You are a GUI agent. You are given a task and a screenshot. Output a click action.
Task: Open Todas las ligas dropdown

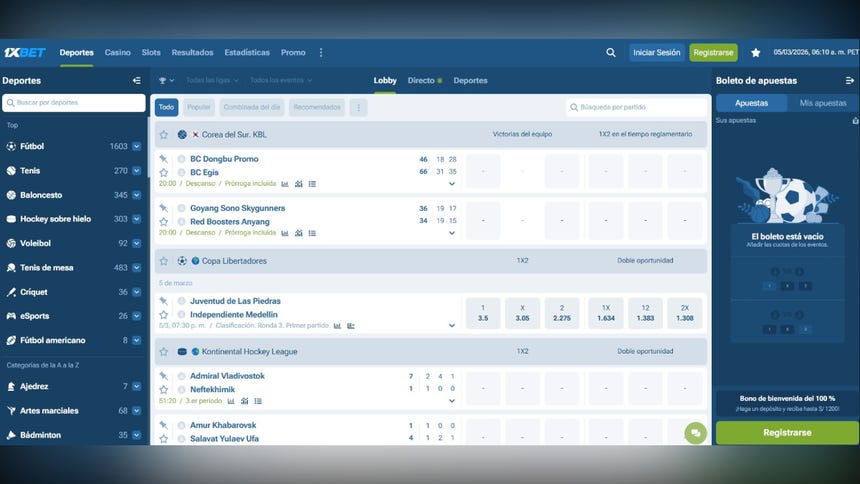click(212, 81)
